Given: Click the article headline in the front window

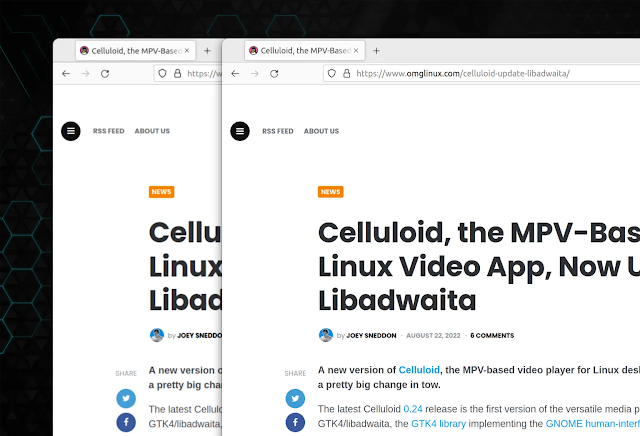Looking at the screenshot, I should (479, 266).
